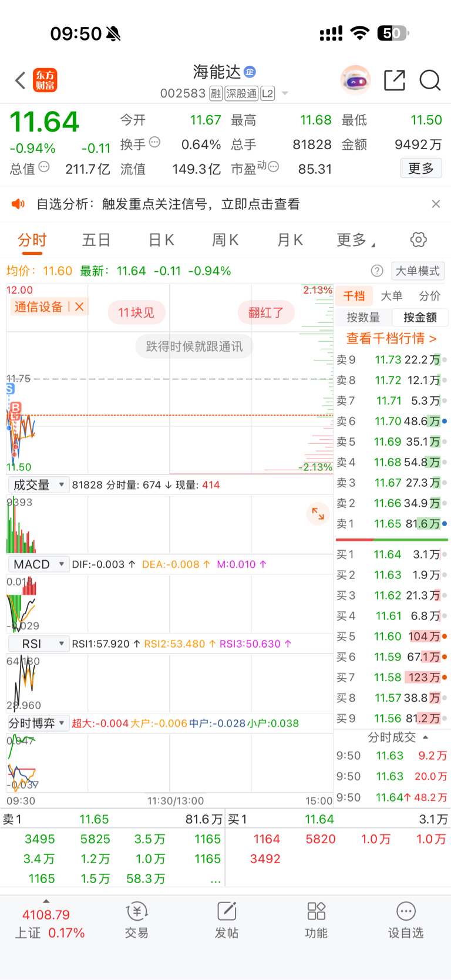Open the robot assistant avatar
The height and width of the screenshot is (980, 451).
(x=355, y=80)
